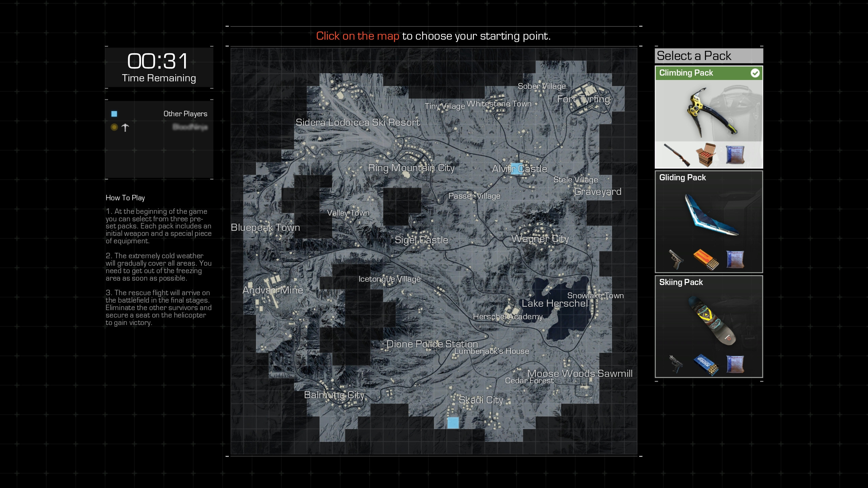The image size is (868, 488).
Task: Select the Skiing Pack title
Action: pos(681,282)
